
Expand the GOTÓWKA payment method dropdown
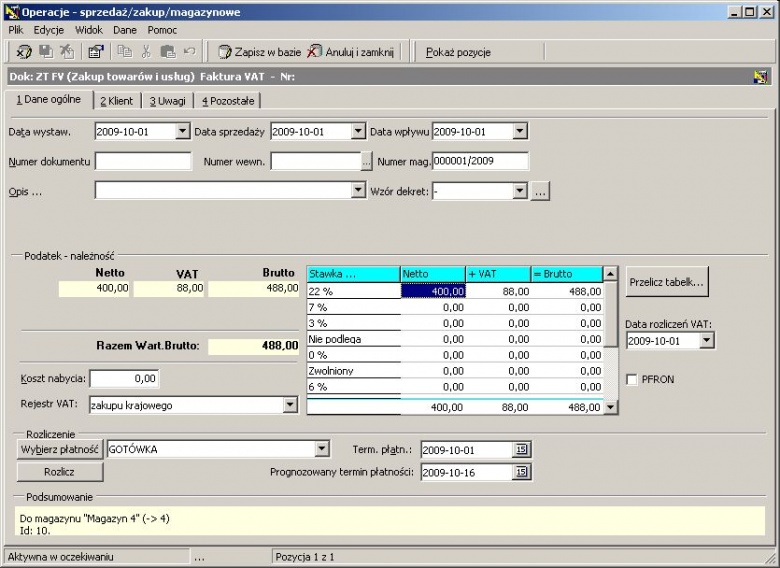[322, 449]
